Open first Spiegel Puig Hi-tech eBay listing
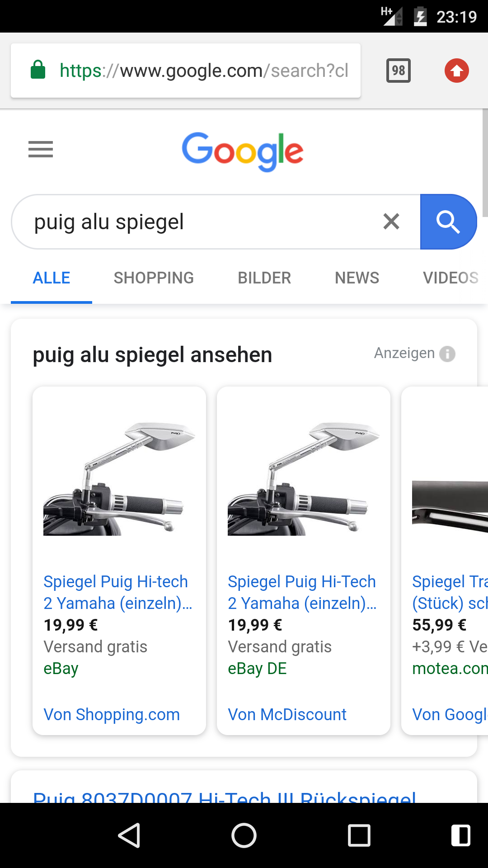 118,592
